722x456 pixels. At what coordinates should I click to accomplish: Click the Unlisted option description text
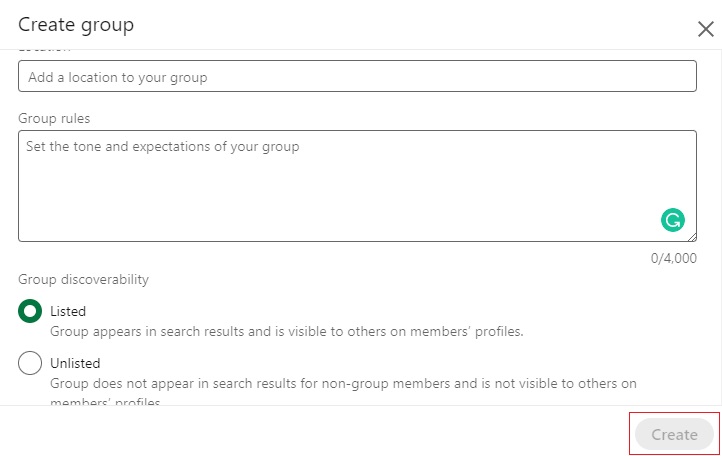pyautogui.click(x=343, y=383)
